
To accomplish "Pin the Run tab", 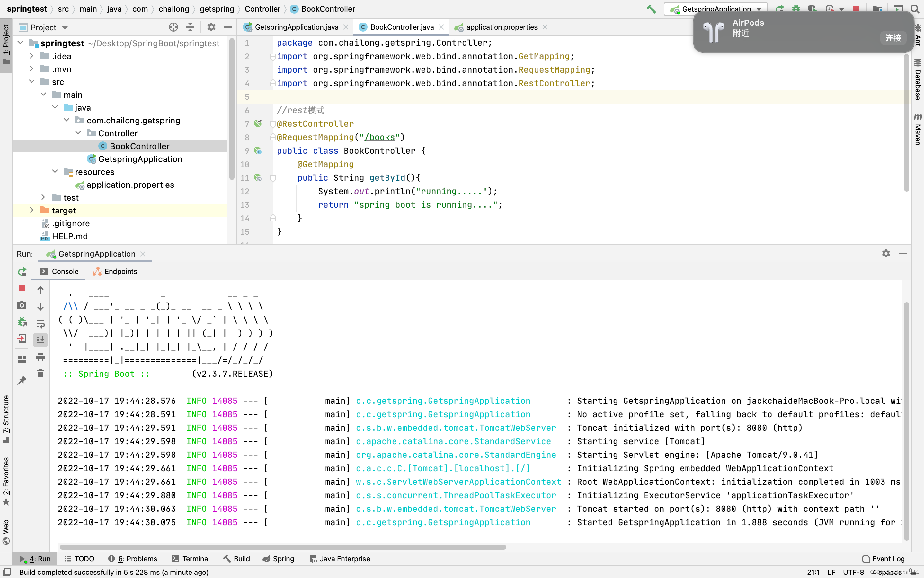I will tap(22, 380).
